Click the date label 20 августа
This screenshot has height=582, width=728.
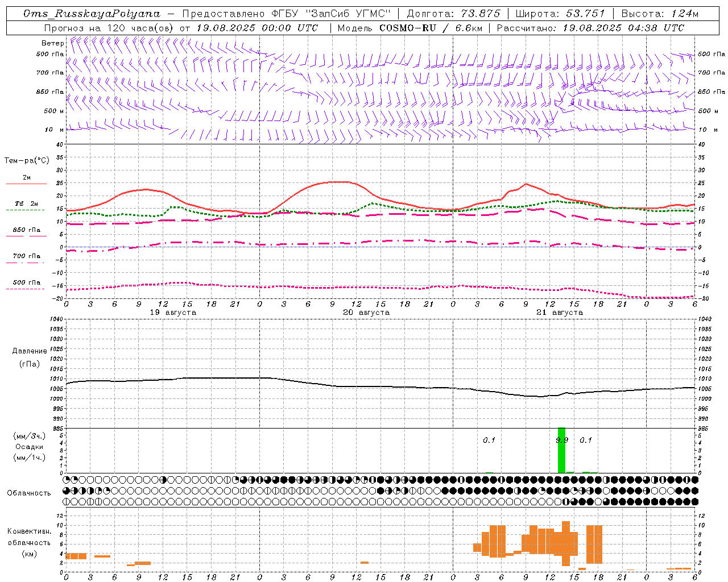(366, 313)
